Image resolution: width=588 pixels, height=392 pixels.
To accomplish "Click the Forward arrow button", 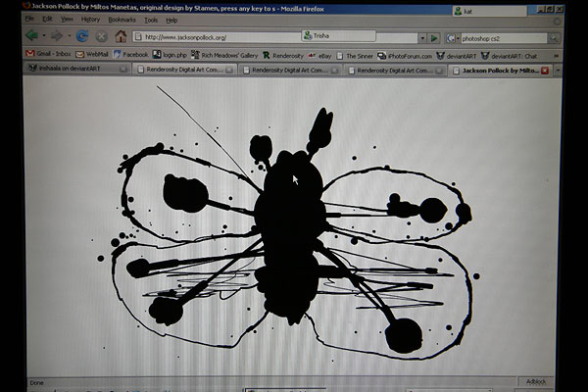I will point(57,36).
